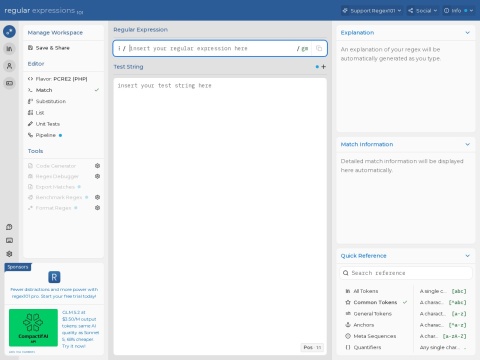Open the regex editor sidebar icon

pyautogui.click(x=9, y=32)
